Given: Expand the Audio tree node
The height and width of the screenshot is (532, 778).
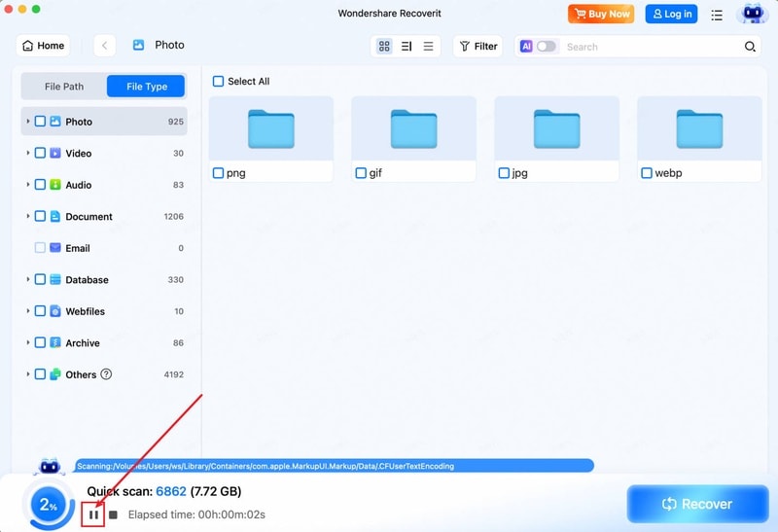Looking at the screenshot, I should point(28,185).
